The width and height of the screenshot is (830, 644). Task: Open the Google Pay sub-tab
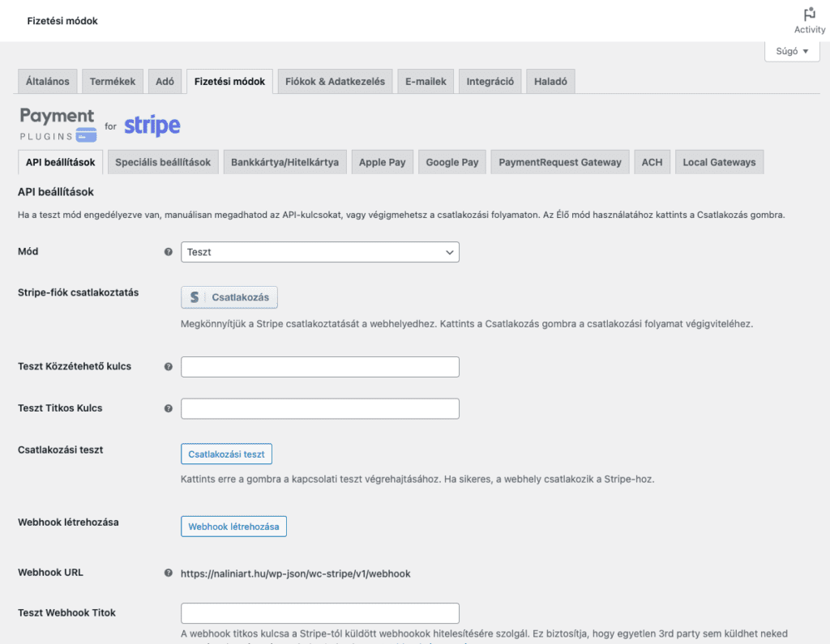[x=452, y=163]
